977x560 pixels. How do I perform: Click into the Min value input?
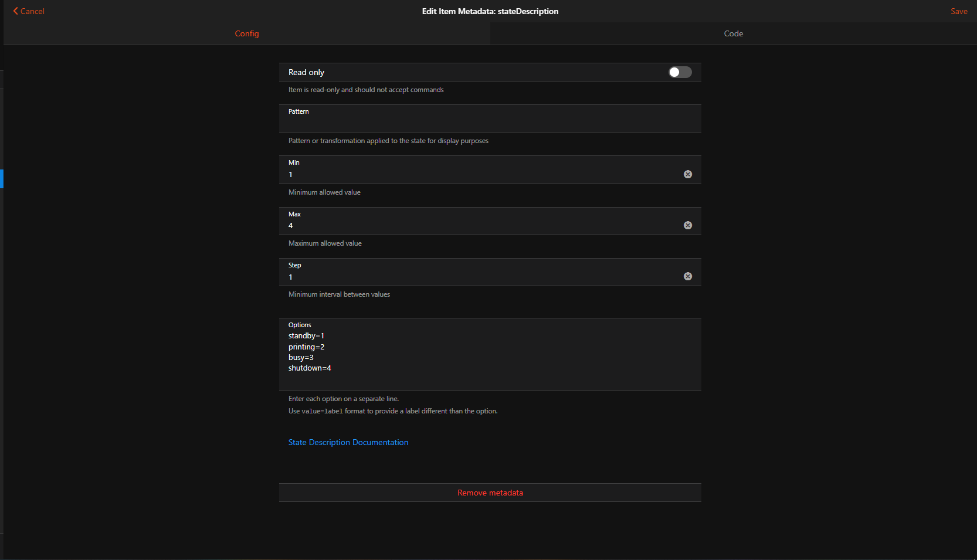click(481, 175)
